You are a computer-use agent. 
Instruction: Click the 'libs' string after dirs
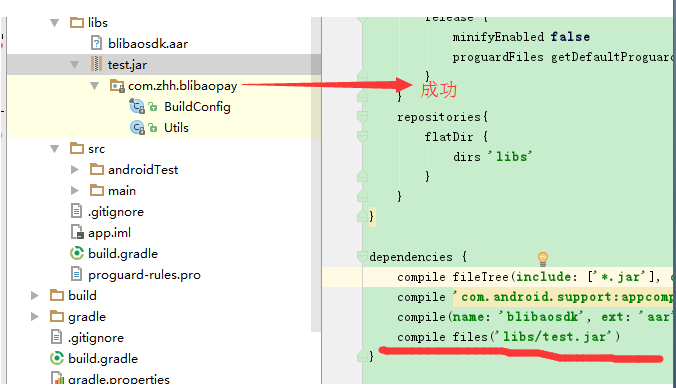[511, 156]
